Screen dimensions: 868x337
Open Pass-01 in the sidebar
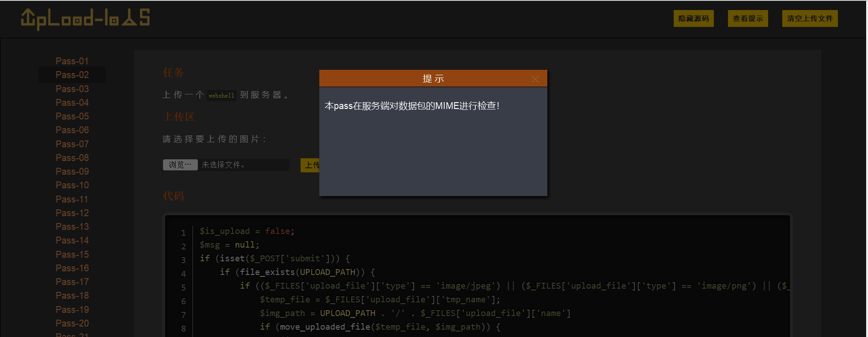pyautogui.click(x=72, y=61)
